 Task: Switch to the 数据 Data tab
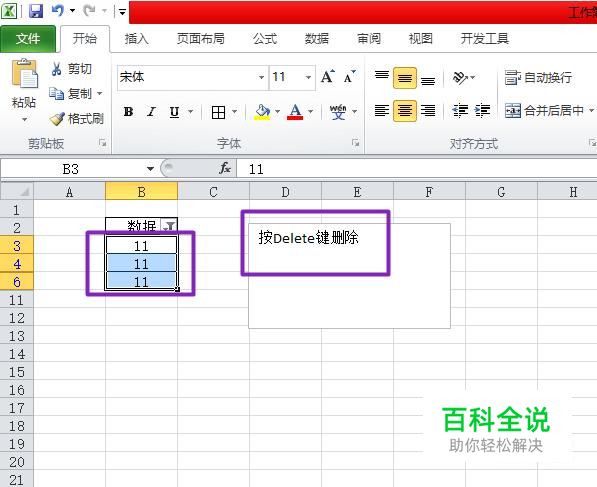(317, 39)
